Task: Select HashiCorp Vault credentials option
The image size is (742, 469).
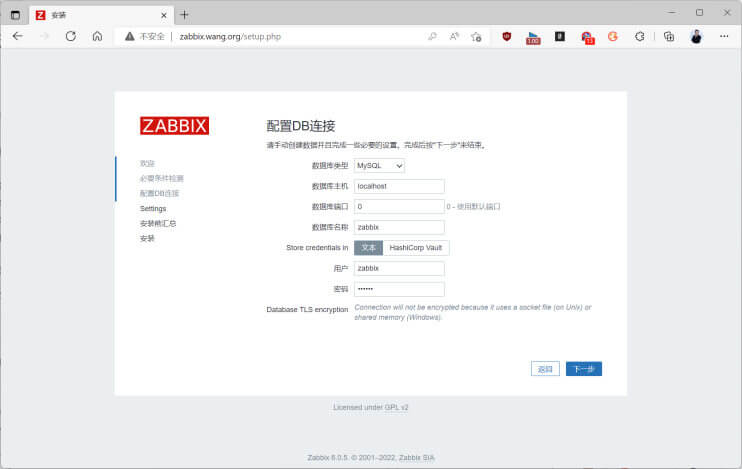Action: tap(415, 248)
